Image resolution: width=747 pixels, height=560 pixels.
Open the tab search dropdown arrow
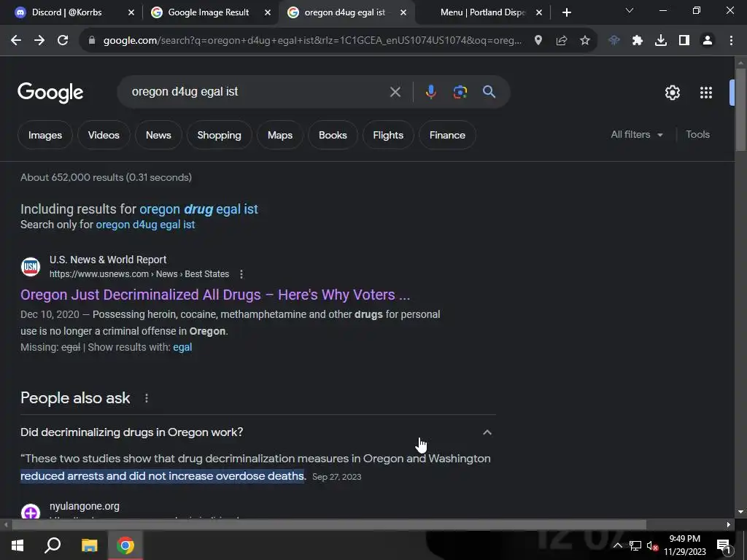(630, 10)
